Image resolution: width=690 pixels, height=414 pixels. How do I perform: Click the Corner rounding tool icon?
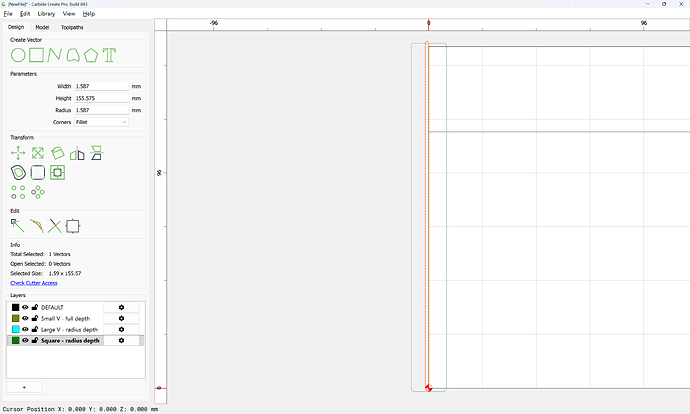click(x=38, y=172)
